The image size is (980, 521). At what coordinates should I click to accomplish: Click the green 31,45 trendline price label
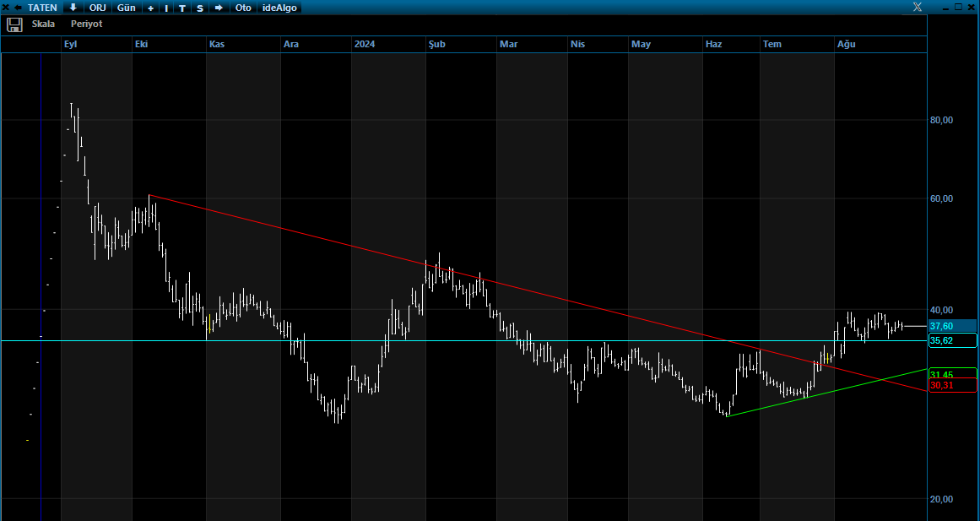[x=952, y=373]
